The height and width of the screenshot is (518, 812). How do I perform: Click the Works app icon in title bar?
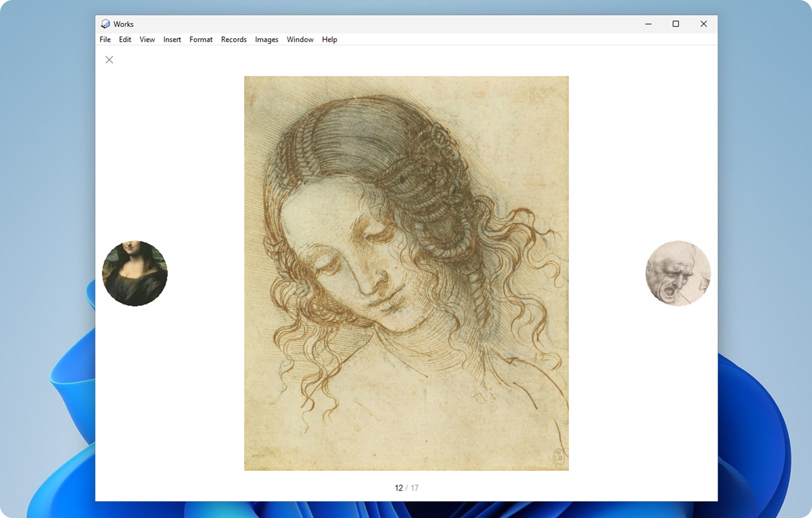[106, 24]
